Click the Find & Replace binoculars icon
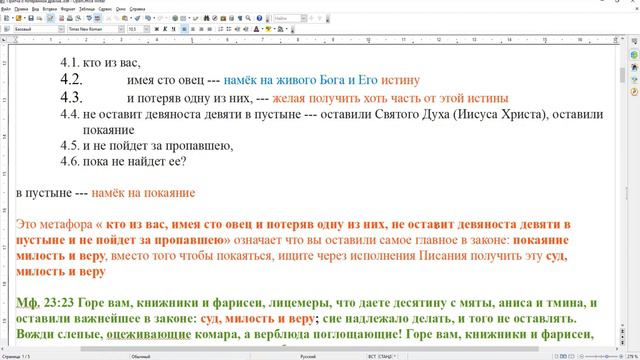 pos(207,18)
